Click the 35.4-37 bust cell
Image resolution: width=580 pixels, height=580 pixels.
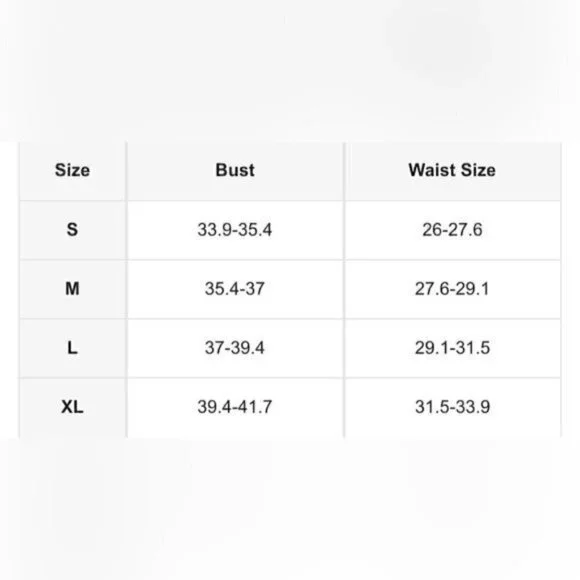[x=235, y=289]
